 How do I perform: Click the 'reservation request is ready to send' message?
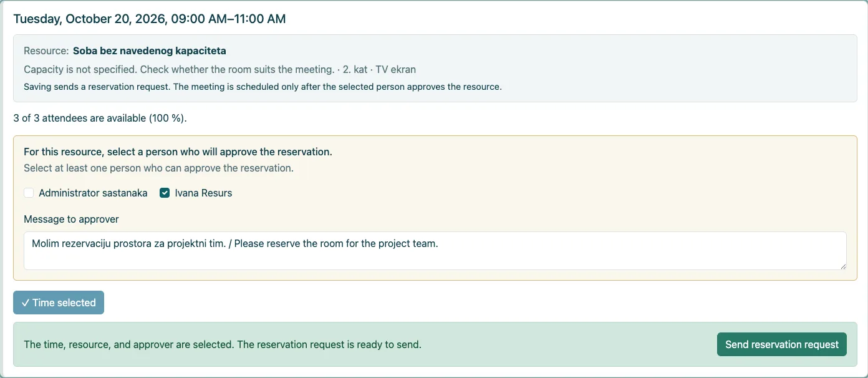(x=223, y=344)
